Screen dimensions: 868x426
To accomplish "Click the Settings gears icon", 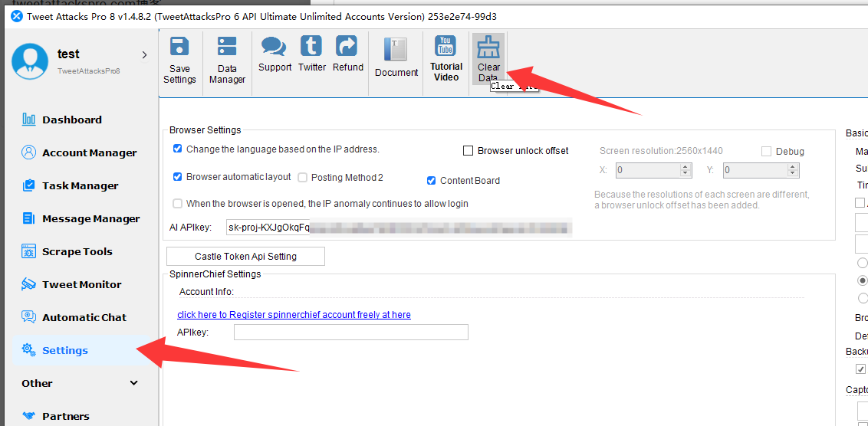I will [x=29, y=350].
